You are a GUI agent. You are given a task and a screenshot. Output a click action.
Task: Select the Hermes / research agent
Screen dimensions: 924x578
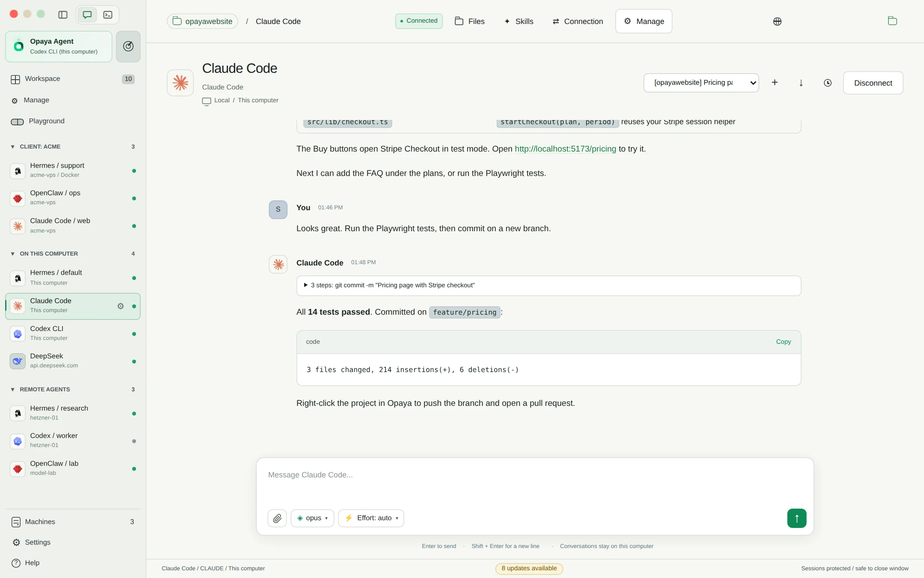[73, 413]
